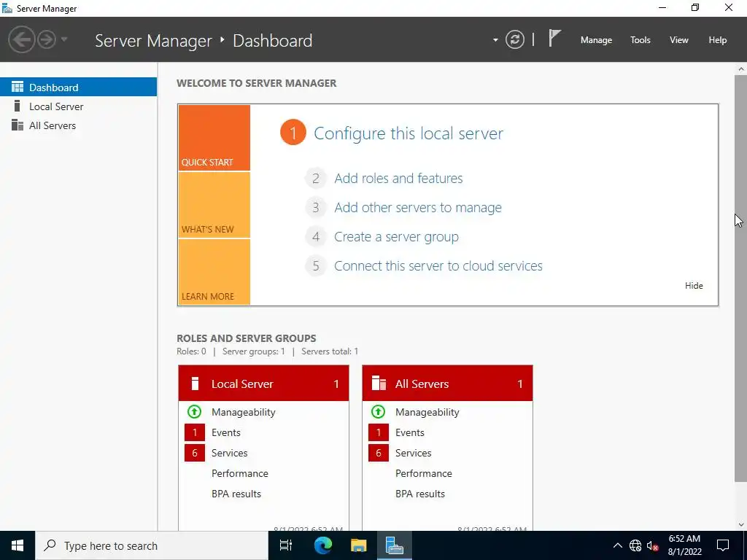Open the Windows Start menu
This screenshot has width=747, height=560.
(x=18, y=545)
